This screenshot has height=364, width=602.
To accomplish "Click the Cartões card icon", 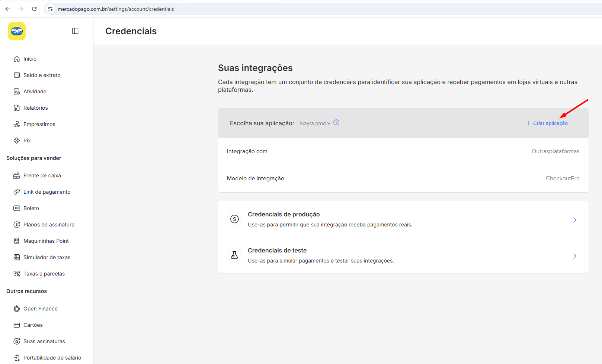I will pos(17,325).
